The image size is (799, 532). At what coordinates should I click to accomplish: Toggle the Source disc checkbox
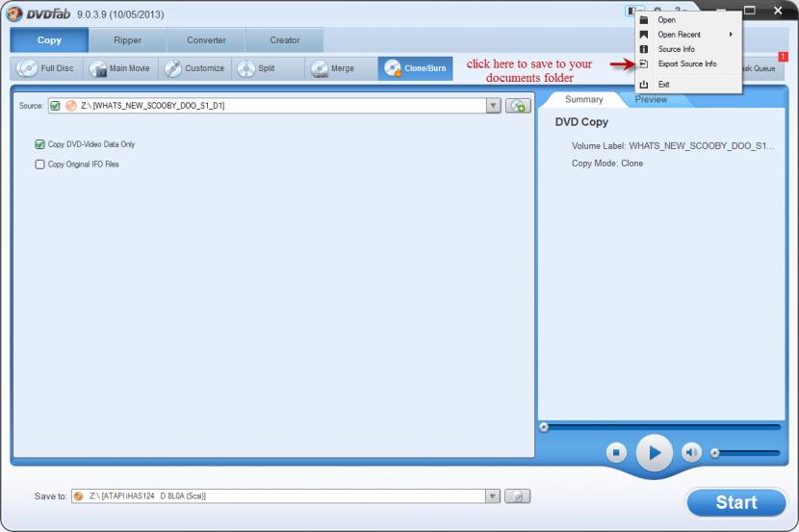[x=55, y=106]
